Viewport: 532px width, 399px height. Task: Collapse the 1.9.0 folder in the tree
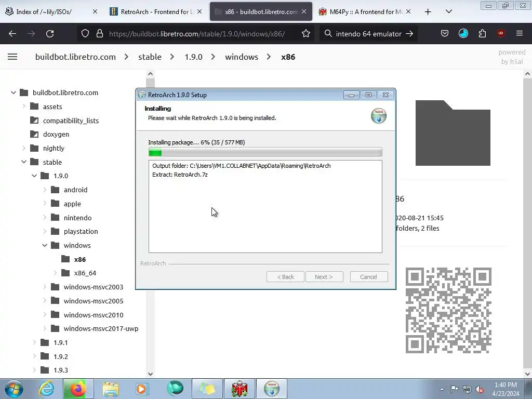[x=34, y=176]
